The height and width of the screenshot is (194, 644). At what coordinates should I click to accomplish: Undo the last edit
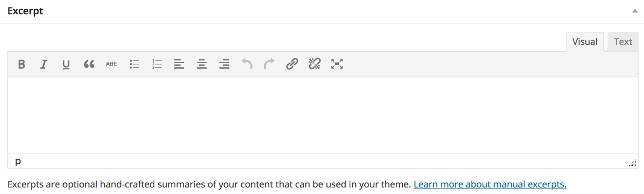[x=247, y=64]
